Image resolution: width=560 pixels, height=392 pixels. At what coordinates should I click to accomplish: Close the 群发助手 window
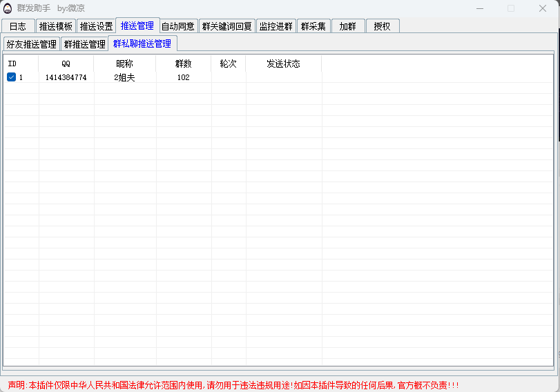pos(543,8)
